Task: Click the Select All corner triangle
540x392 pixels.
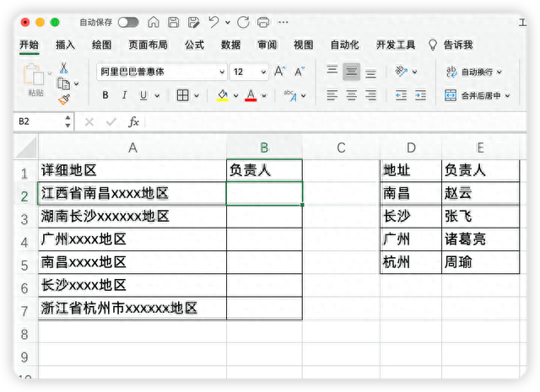Action: [26, 148]
